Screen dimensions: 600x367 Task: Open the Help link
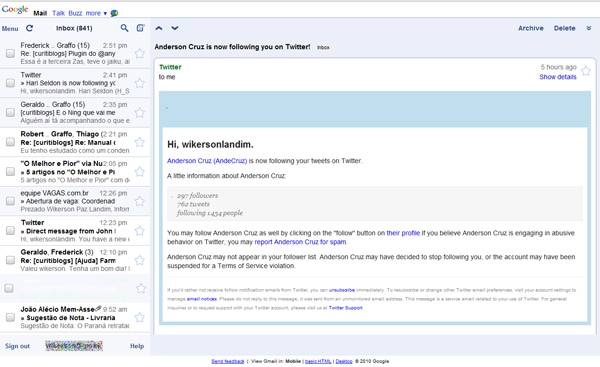[x=137, y=346]
